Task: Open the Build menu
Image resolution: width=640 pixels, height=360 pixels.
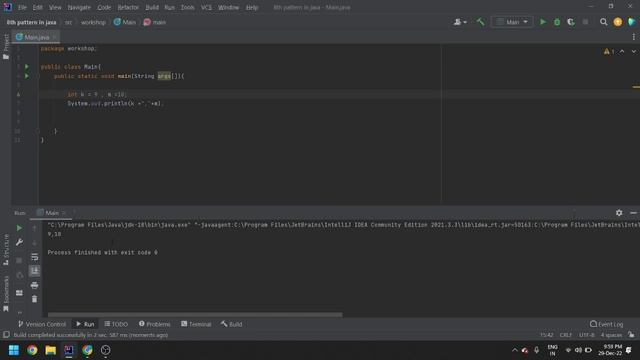Action: pyautogui.click(x=152, y=7)
